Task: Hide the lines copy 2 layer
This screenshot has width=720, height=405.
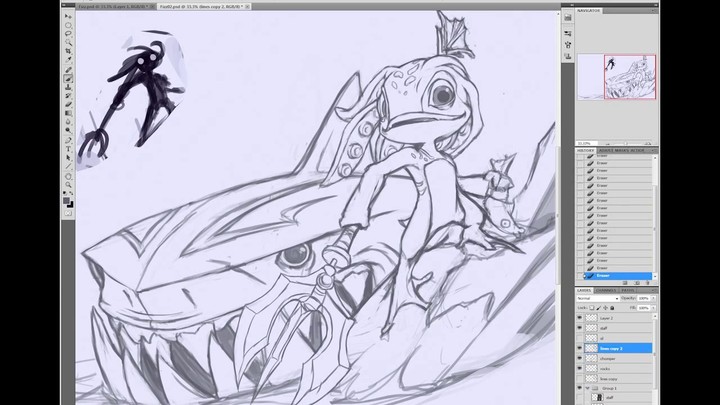Action: [x=579, y=348]
